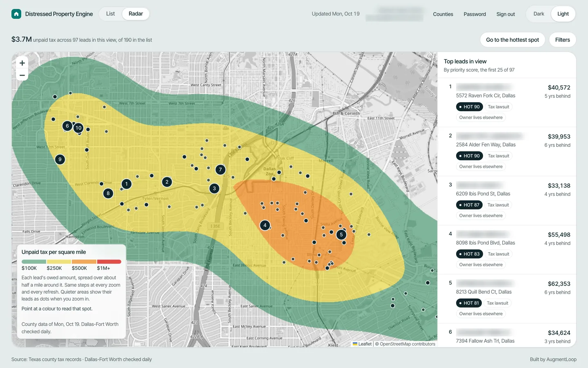This screenshot has width=588, height=368.
Task: Switch to the List view
Action: (x=110, y=14)
